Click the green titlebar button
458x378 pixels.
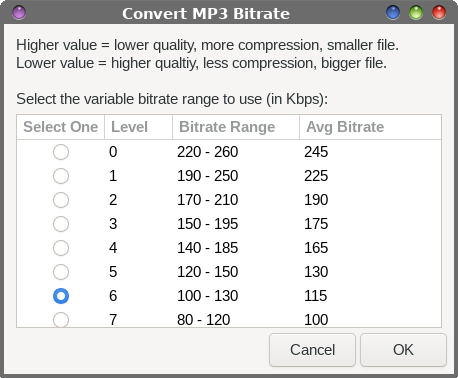(x=416, y=13)
